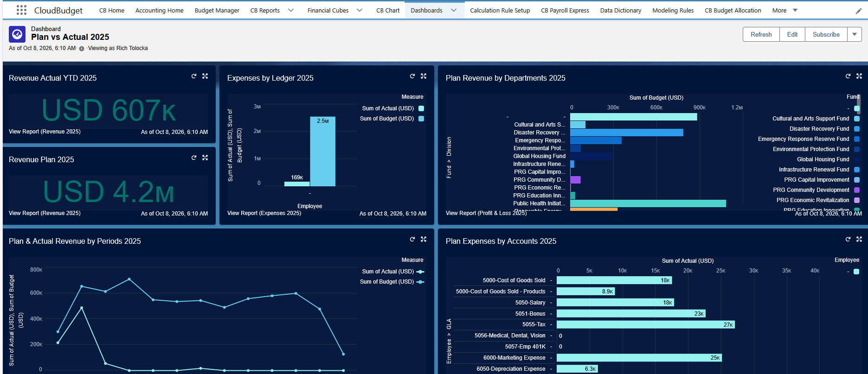
Task: Expand the Expenses by Ledger 2025 chart
Action: tap(424, 76)
